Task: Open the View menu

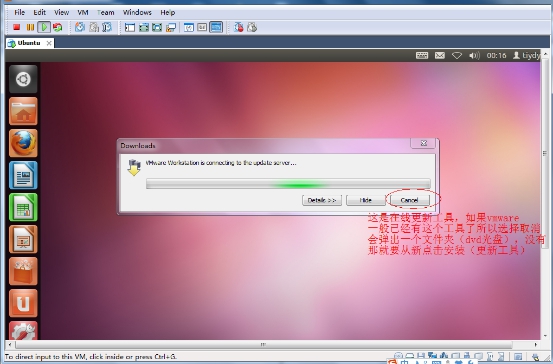Action: tap(61, 12)
